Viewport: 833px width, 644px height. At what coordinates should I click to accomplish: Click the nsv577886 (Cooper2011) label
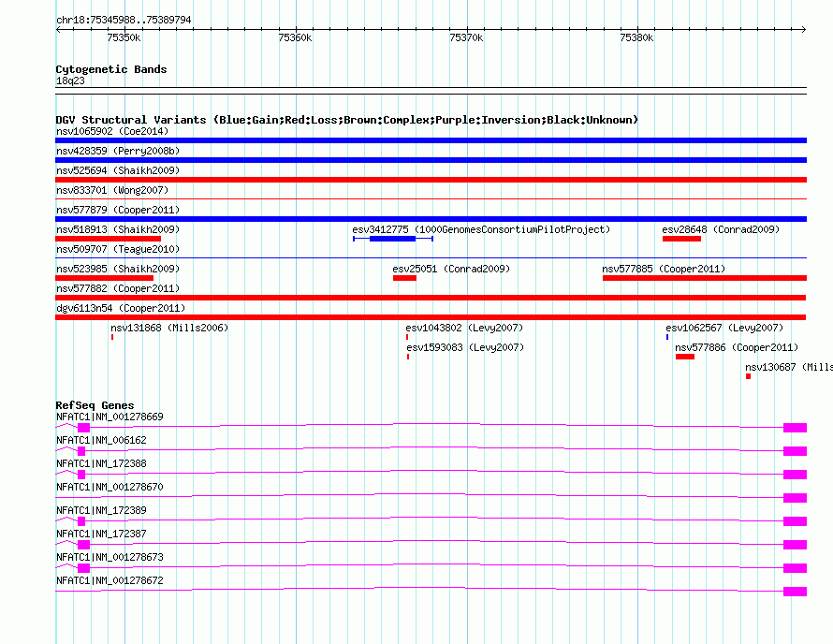click(737, 347)
